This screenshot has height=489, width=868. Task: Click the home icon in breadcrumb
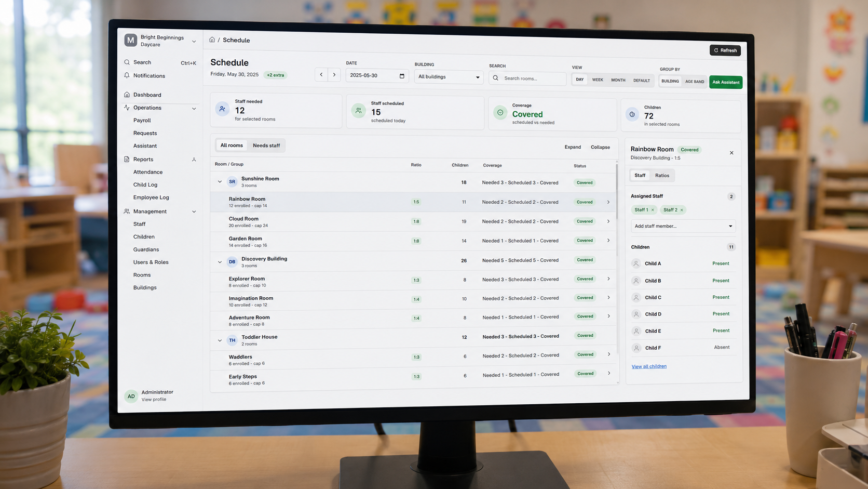click(212, 39)
